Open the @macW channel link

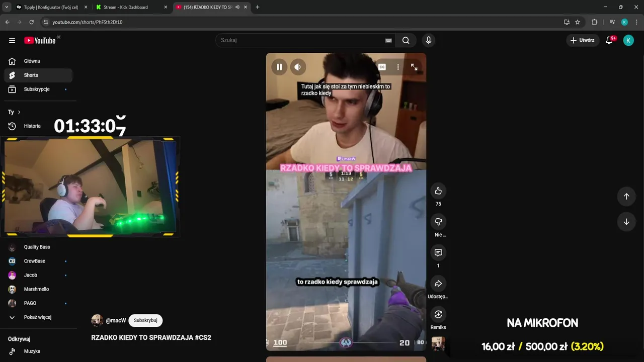click(116, 321)
